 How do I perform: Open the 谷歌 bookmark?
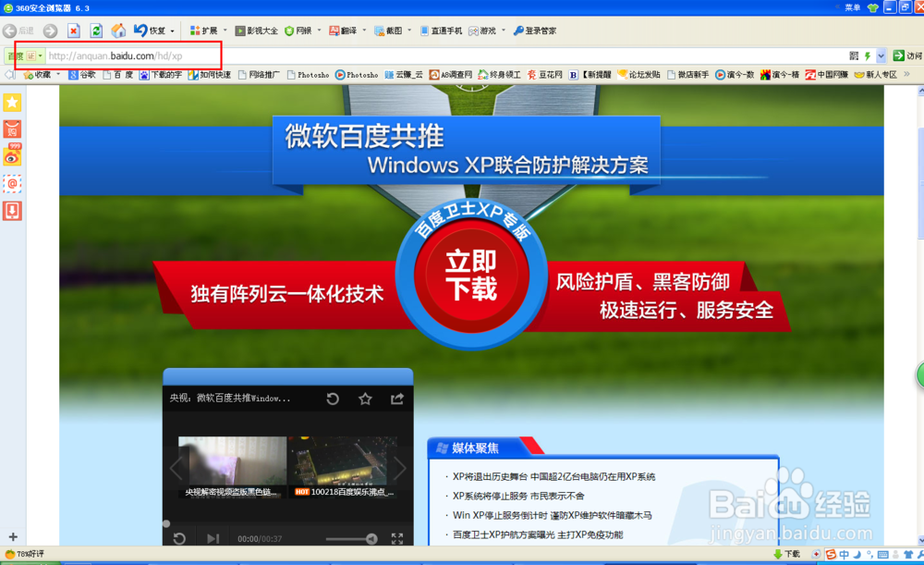82,75
